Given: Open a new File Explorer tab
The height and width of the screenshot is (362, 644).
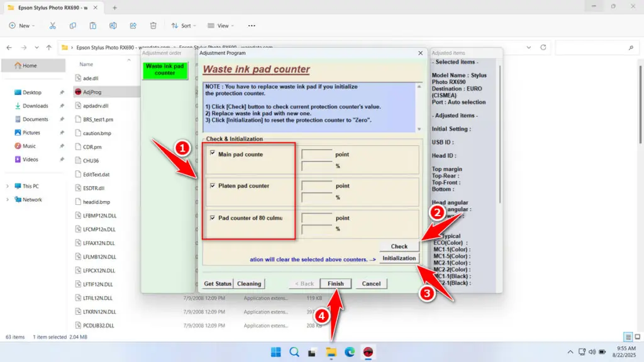Looking at the screenshot, I should click(114, 9).
